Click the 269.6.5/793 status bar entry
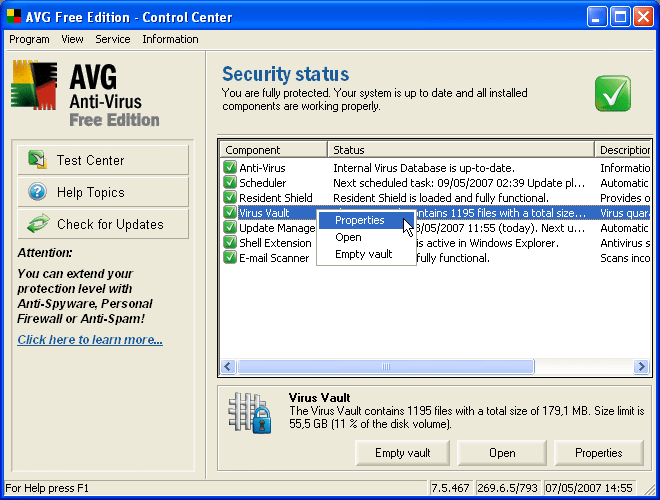 (508, 488)
